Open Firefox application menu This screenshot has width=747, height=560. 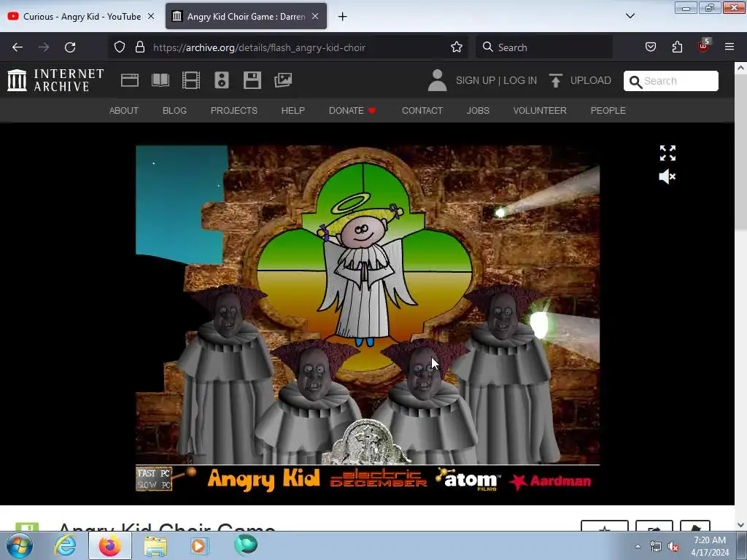[729, 47]
